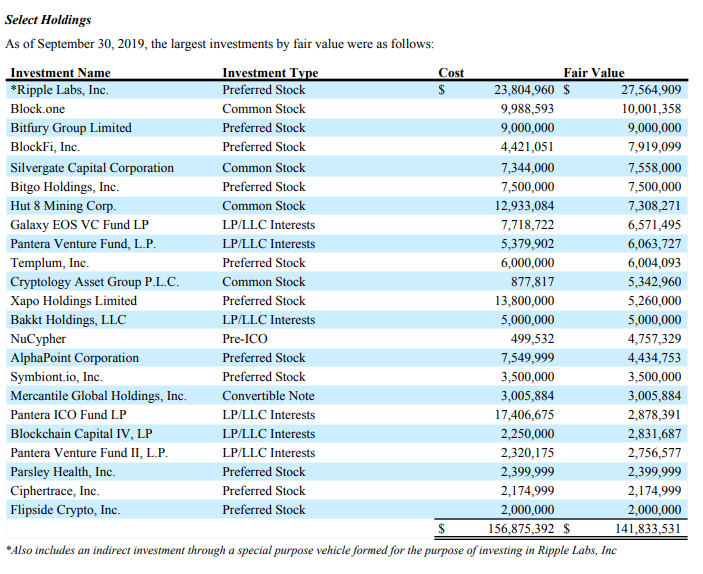Click the 'BlockFi, Inc.' name
Image resolution: width=703 pixels, height=574 pixels.
click(45, 147)
